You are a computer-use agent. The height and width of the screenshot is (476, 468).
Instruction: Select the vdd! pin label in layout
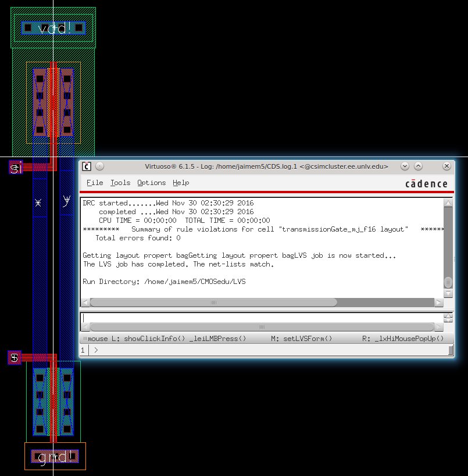click(53, 29)
